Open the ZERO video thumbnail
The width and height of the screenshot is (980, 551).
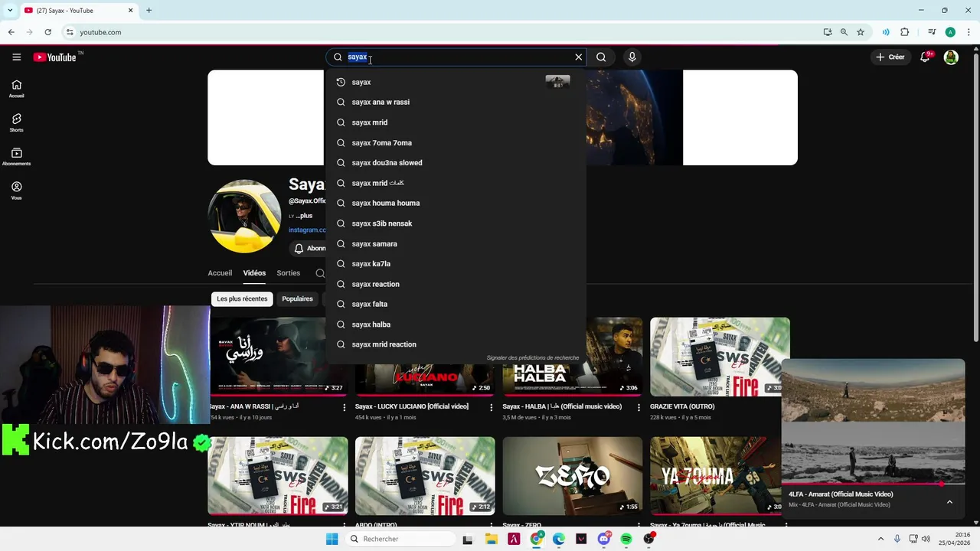(572, 475)
